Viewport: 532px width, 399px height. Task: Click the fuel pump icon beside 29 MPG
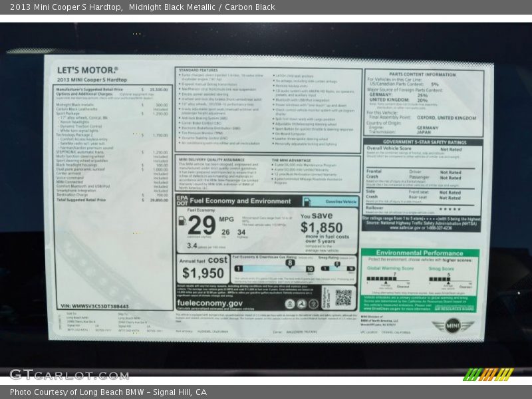[x=182, y=221]
